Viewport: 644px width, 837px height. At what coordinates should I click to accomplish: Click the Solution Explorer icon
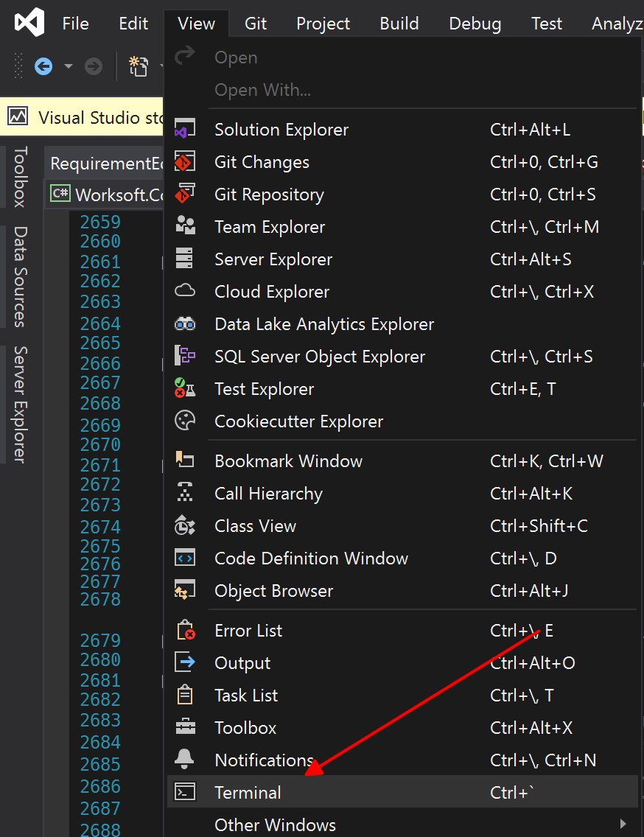click(x=185, y=129)
